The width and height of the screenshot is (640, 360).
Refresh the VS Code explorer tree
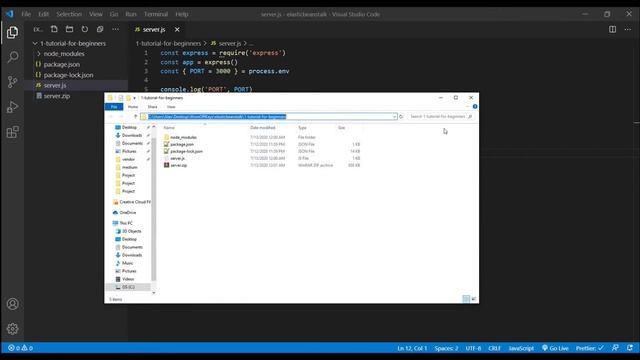84,29
